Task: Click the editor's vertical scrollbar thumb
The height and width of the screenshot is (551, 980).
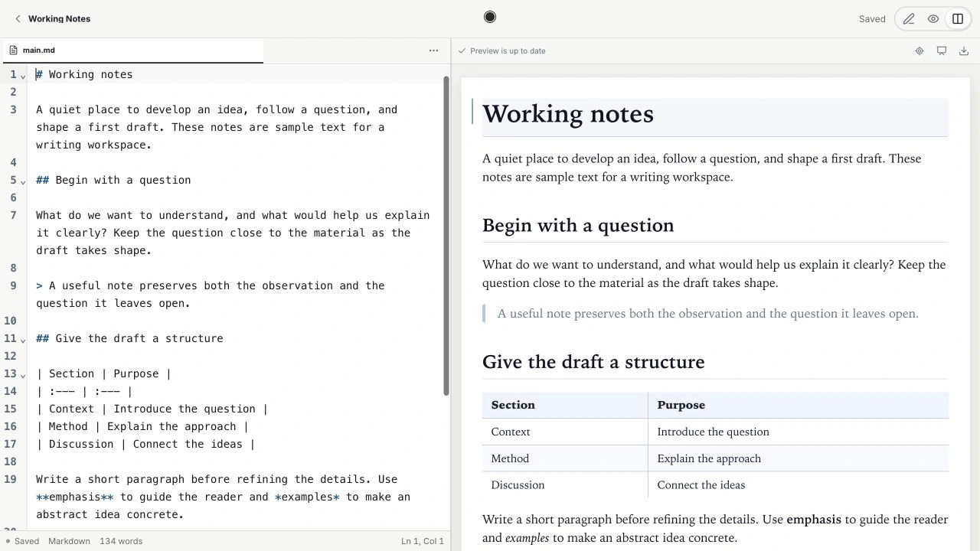Action: [x=446, y=236]
